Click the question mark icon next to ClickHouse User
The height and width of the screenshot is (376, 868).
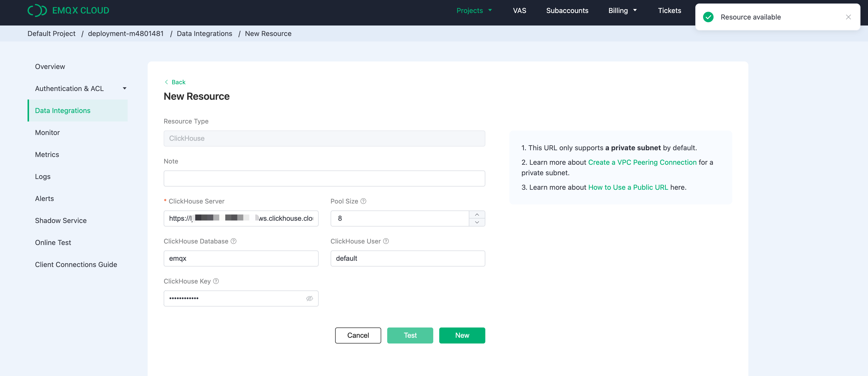pyautogui.click(x=386, y=240)
